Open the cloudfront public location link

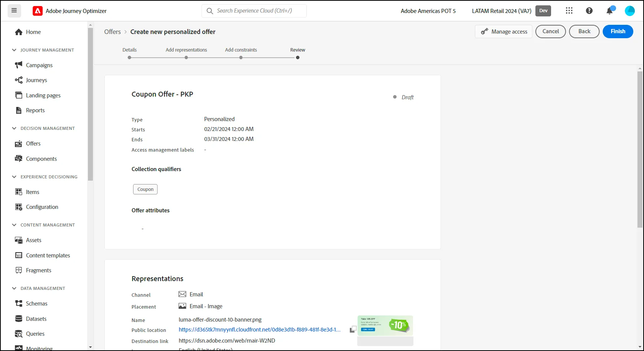[260, 330]
